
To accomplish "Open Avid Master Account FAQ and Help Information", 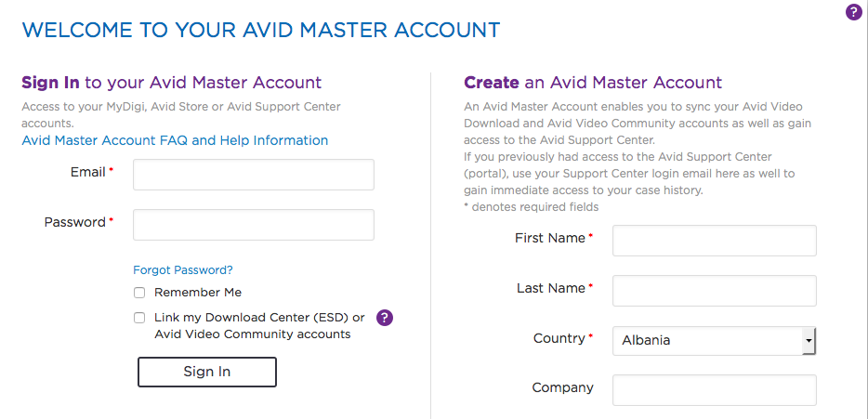I will tap(175, 140).
